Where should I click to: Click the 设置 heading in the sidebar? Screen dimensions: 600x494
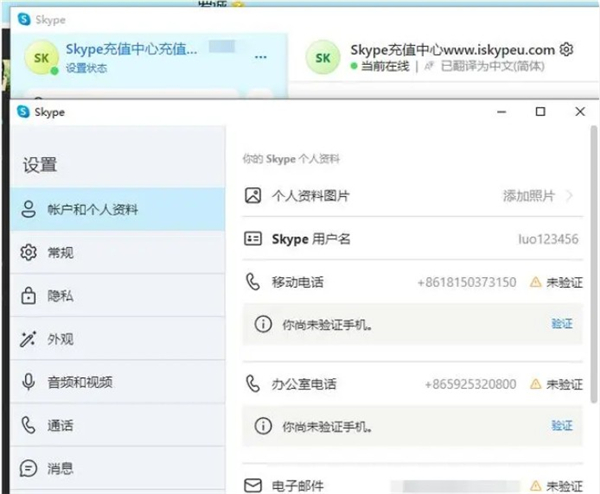click(x=40, y=165)
